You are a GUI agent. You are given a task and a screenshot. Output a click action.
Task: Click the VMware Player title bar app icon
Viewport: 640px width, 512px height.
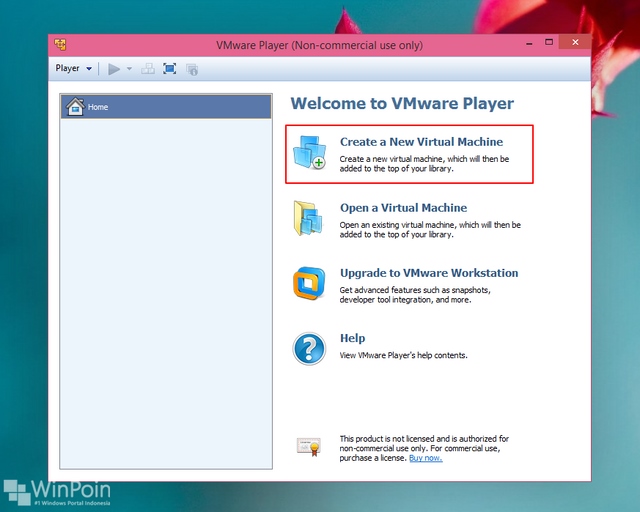click(x=60, y=45)
